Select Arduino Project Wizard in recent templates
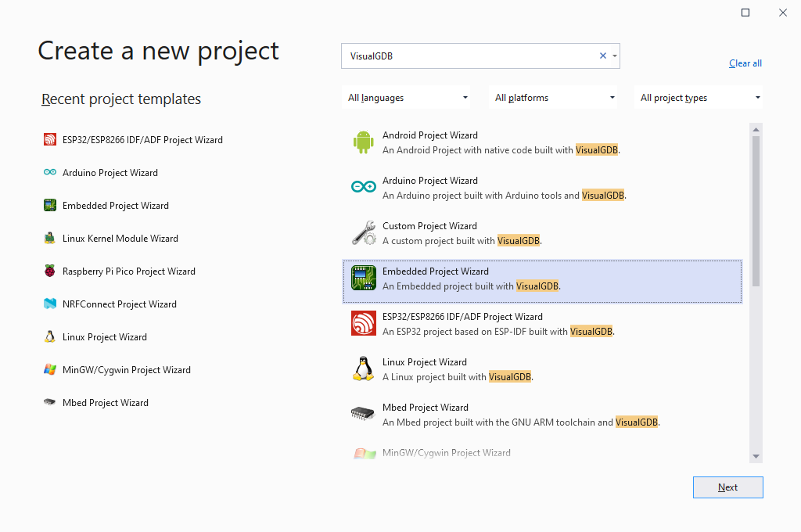The image size is (801, 532). [110, 173]
